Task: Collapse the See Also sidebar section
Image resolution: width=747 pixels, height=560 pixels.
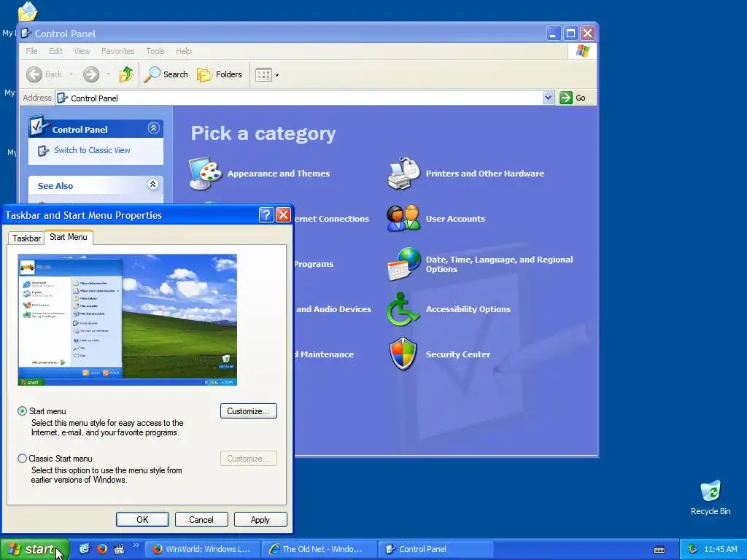Action: 153,184
